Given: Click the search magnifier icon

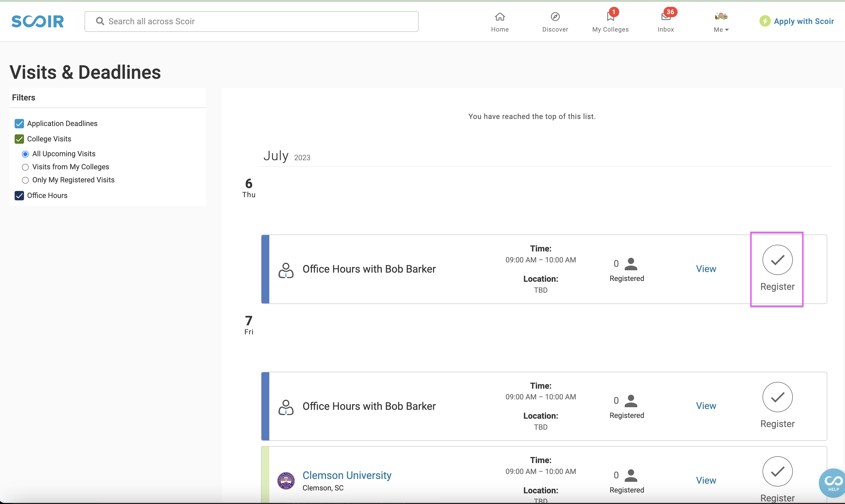Looking at the screenshot, I should pyautogui.click(x=100, y=21).
